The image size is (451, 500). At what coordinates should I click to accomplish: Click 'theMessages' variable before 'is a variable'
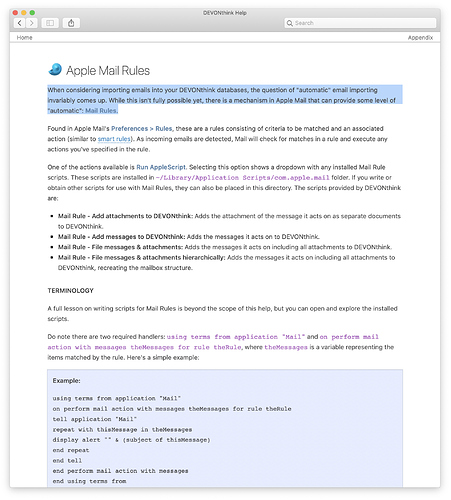point(286,347)
